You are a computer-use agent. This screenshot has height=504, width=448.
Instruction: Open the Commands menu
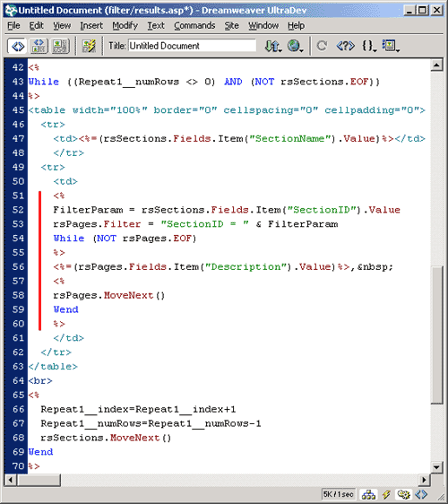pos(194,26)
